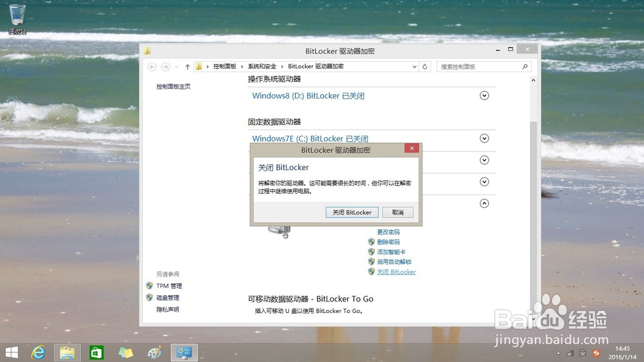Open 隐私声明 link in sidebar
This screenshot has width=644, height=362.
pyautogui.click(x=167, y=309)
